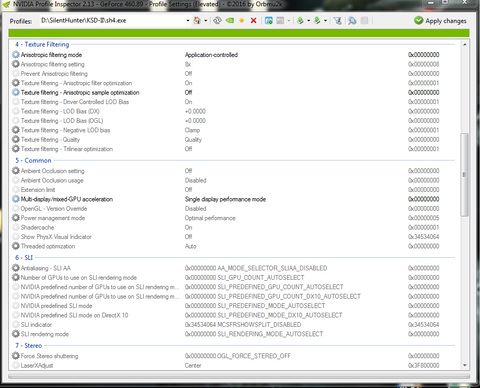
Task: Click the vertical scrollbar thumb
Action: [464, 175]
